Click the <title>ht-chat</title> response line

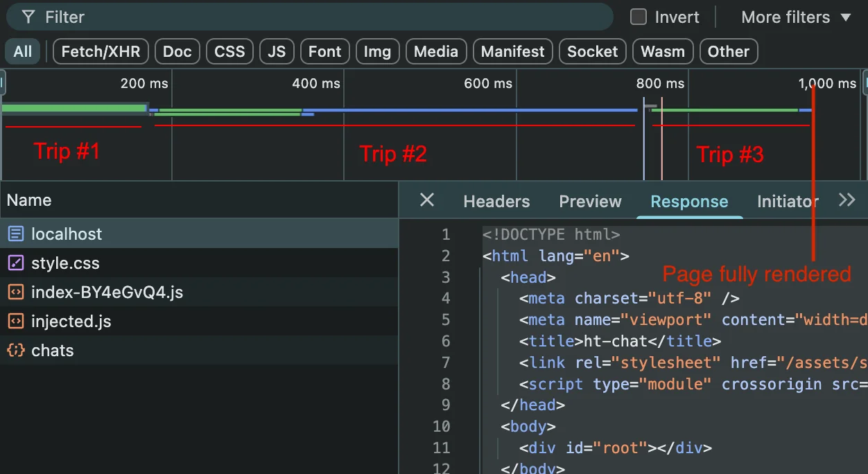pyautogui.click(x=620, y=341)
